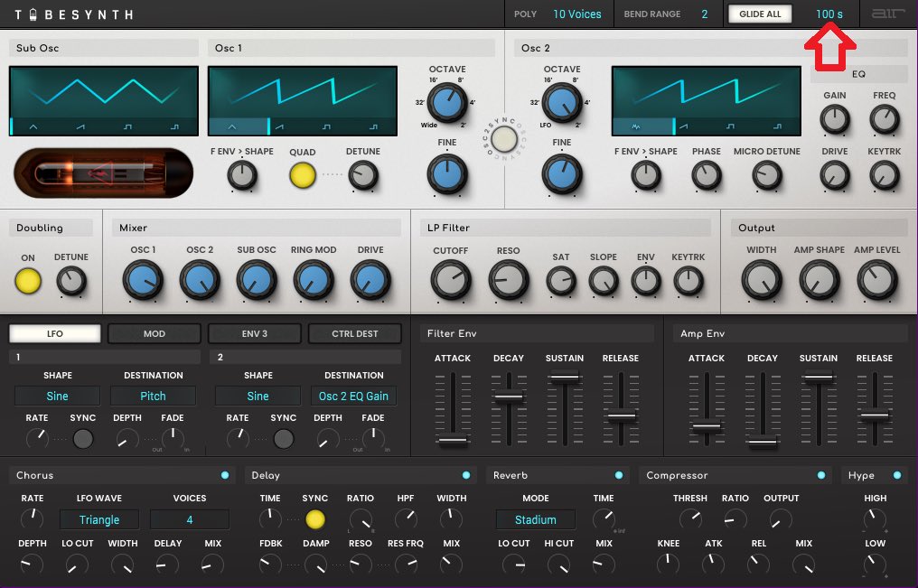Change the Reverb mode from Stadium
918x588 pixels.
535,519
